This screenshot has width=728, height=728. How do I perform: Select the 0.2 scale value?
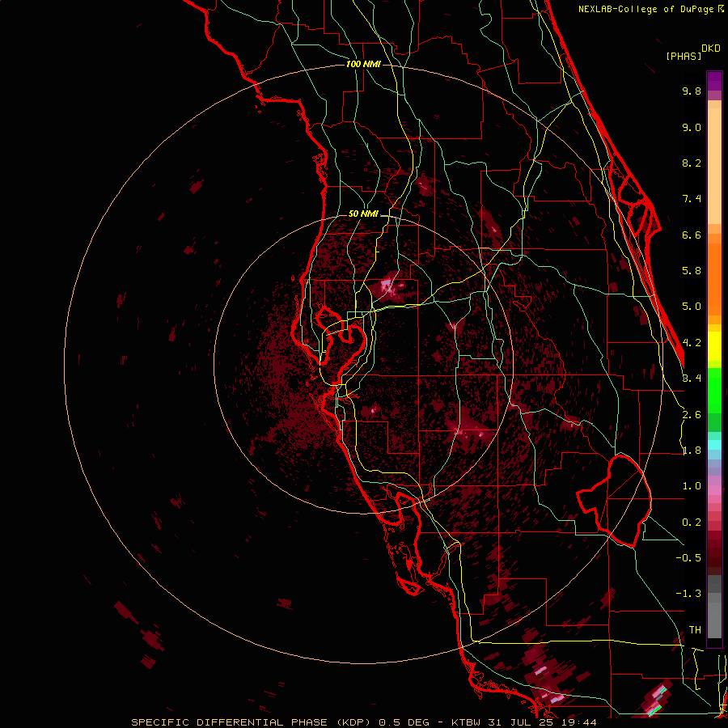pos(692,523)
